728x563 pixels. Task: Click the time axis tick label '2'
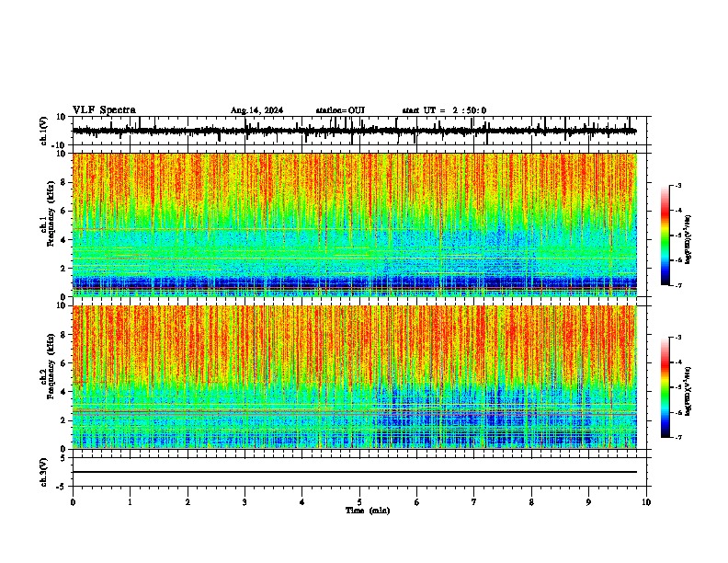click(x=188, y=502)
